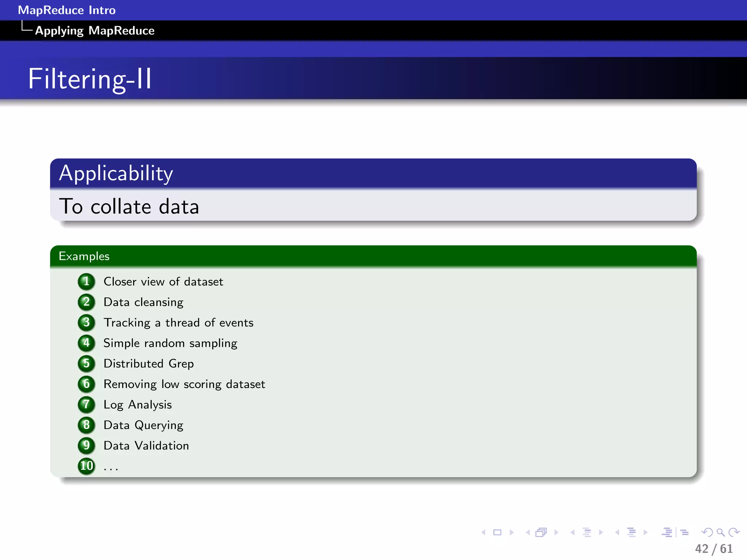The width and height of the screenshot is (747, 560).
Task: Click the next subsection arrow
Action: pos(601,533)
